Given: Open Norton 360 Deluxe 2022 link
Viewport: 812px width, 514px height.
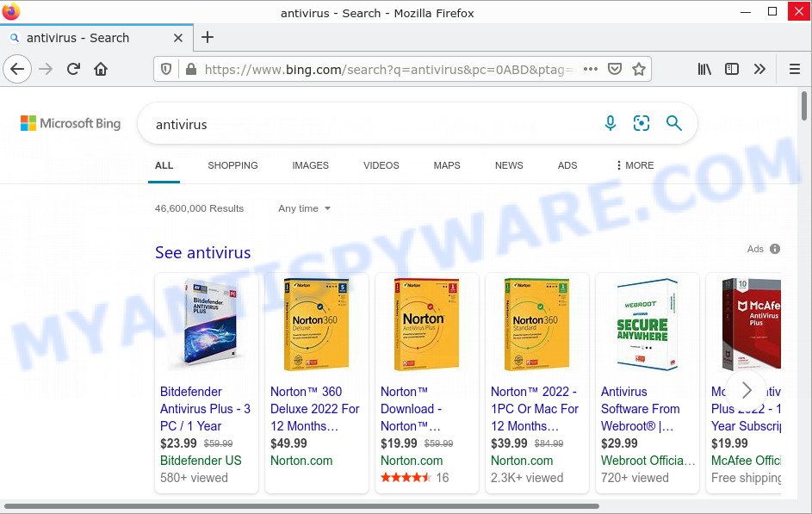Looking at the screenshot, I should click(x=315, y=409).
